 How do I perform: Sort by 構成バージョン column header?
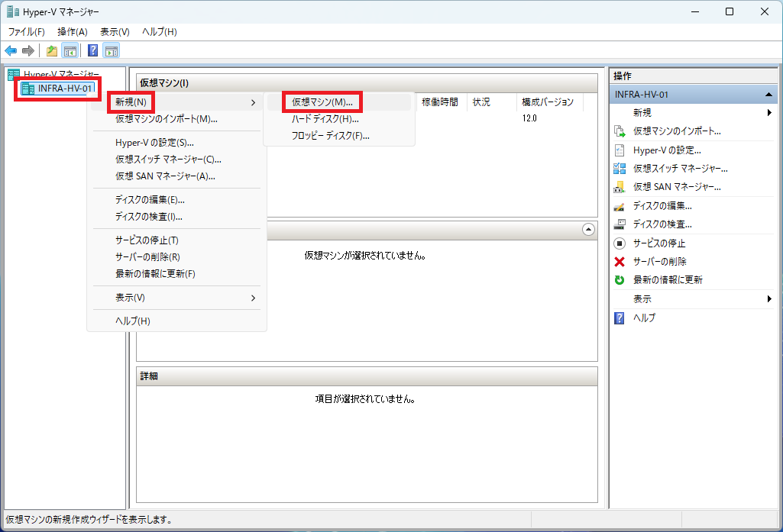pos(550,102)
